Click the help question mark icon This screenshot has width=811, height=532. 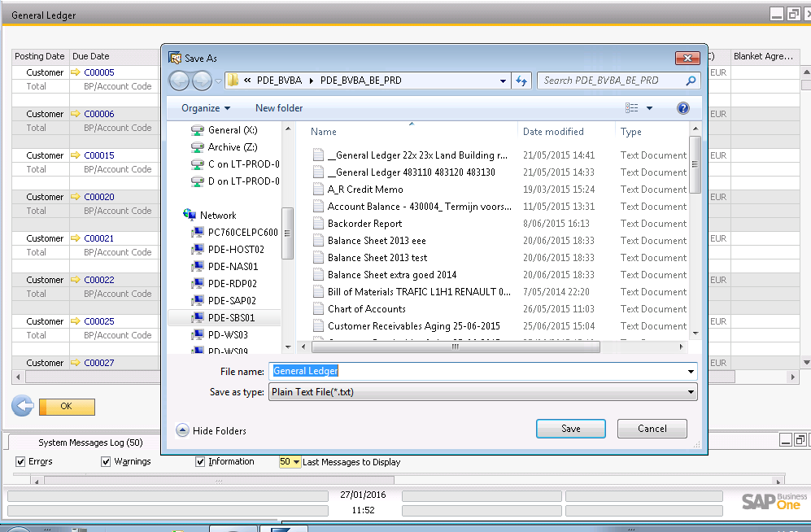(x=682, y=108)
